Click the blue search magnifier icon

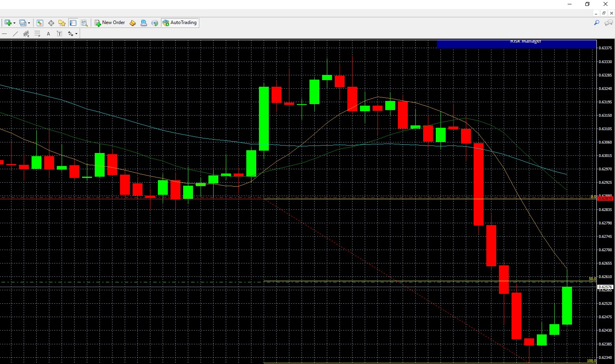(597, 23)
